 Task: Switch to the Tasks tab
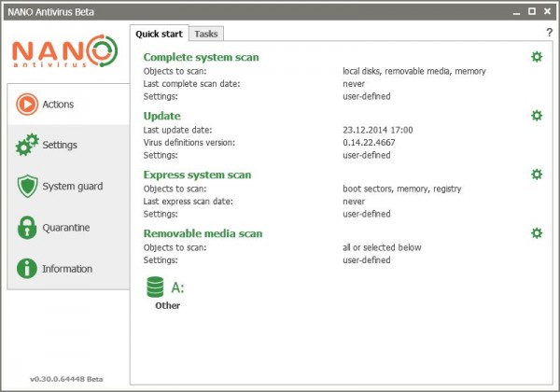(206, 34)
